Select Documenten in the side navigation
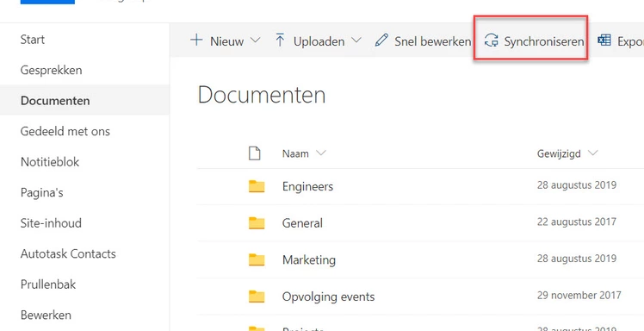Image resolution: width=644 pixels, height=331 pixels. click(x=55, y=101)
